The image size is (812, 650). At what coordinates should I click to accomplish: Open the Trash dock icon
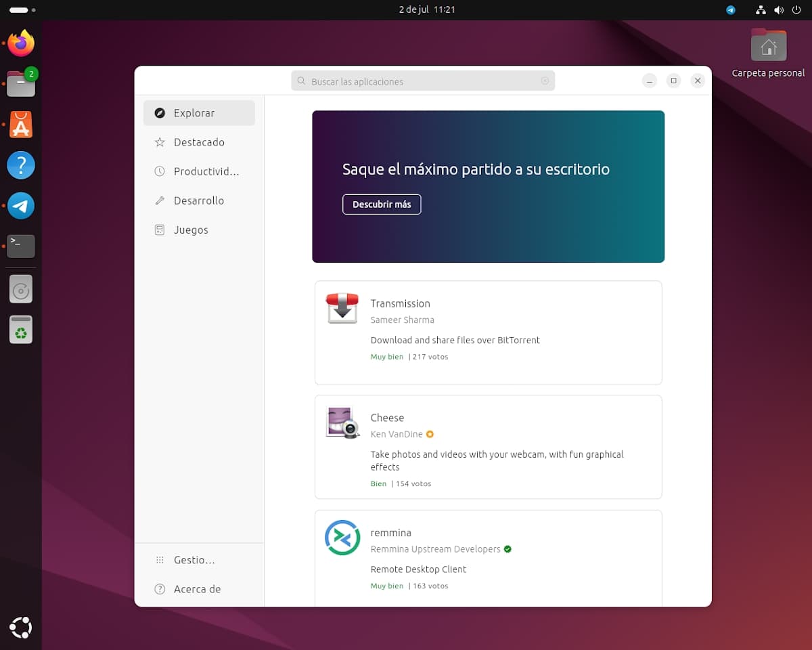pyautogui.click(x=21, y=329)
